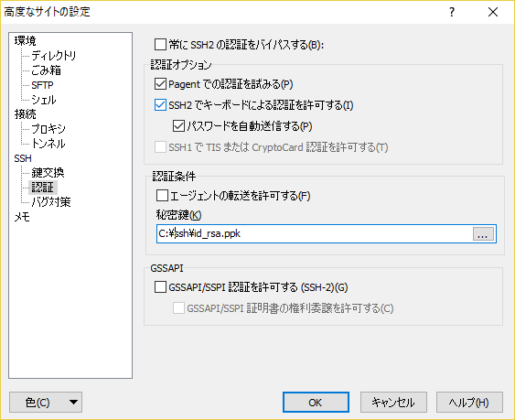Open シェル settings page
The width and height of the screenshot is (515, 420).
click(44, 100)
